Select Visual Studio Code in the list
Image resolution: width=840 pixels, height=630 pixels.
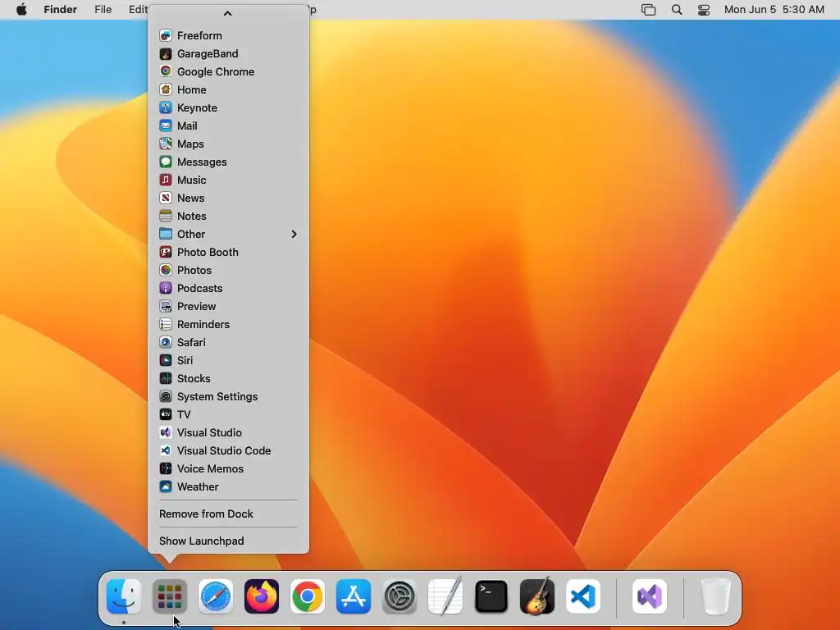[228, 450]
